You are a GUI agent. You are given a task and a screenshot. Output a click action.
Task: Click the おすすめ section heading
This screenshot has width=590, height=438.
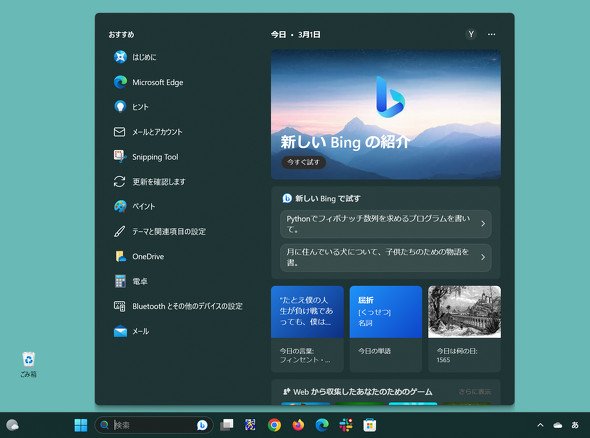tap(121, 35)
